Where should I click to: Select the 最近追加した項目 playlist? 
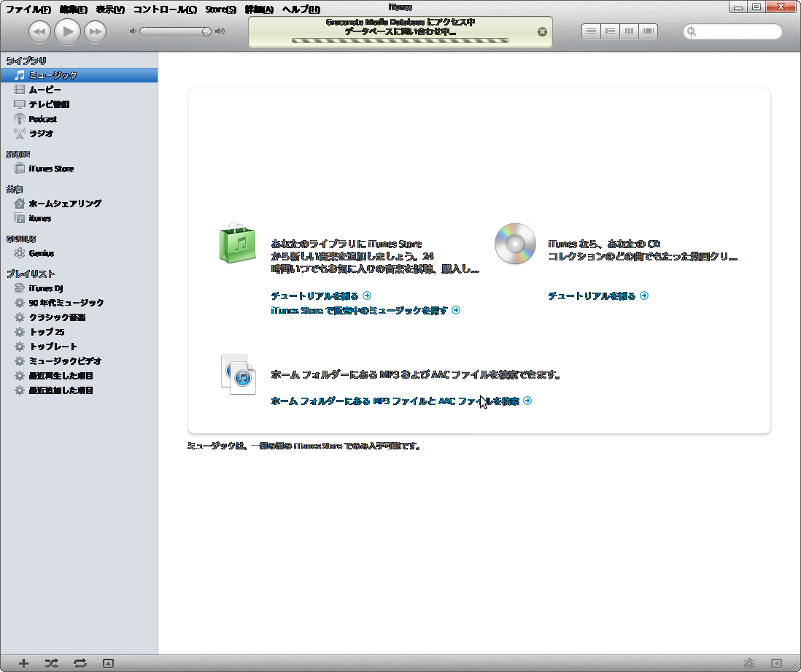point(79,390)
